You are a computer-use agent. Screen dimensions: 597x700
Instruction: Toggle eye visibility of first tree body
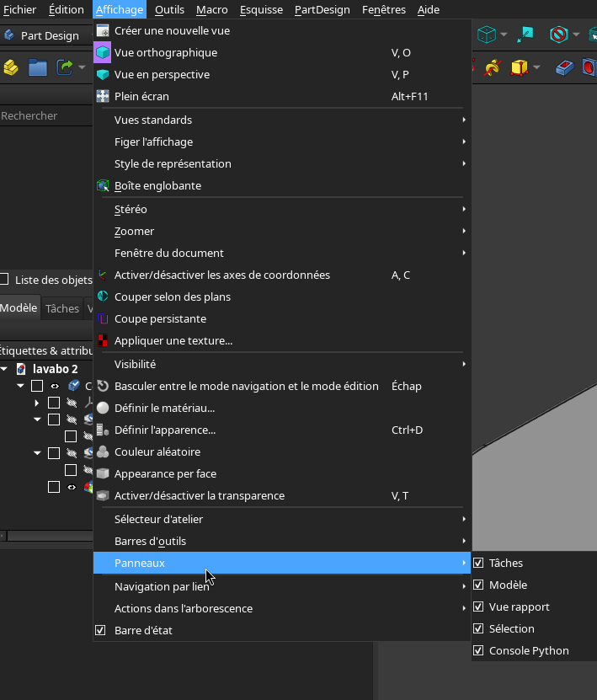(55, 386)
